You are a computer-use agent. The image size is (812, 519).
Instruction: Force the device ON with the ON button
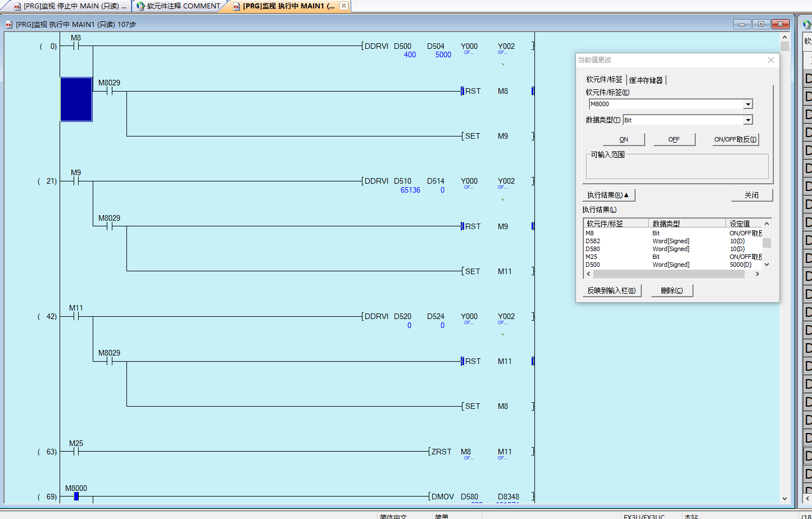coord(624,139)
